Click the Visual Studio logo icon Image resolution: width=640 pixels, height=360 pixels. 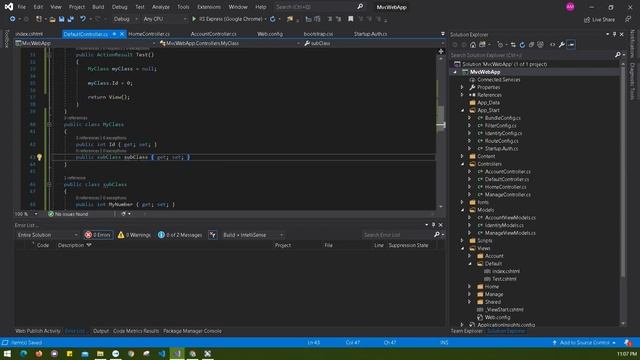[9, 7]
